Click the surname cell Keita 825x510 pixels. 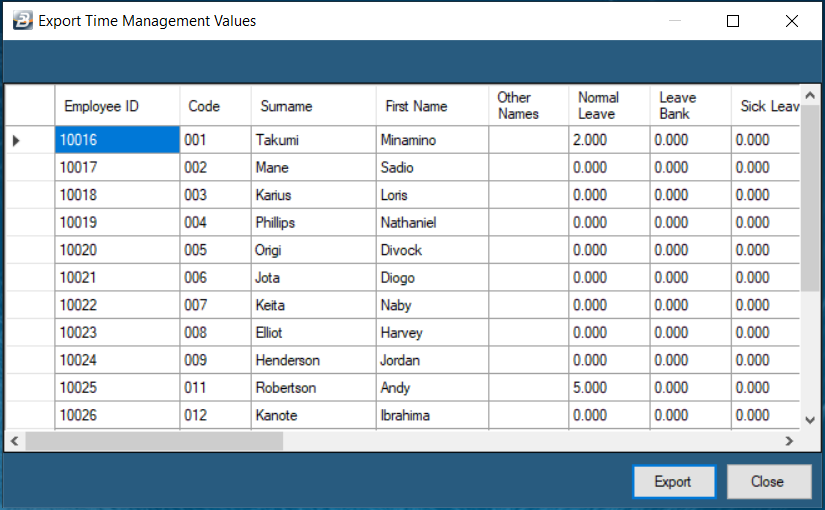(x=314, y=305)
